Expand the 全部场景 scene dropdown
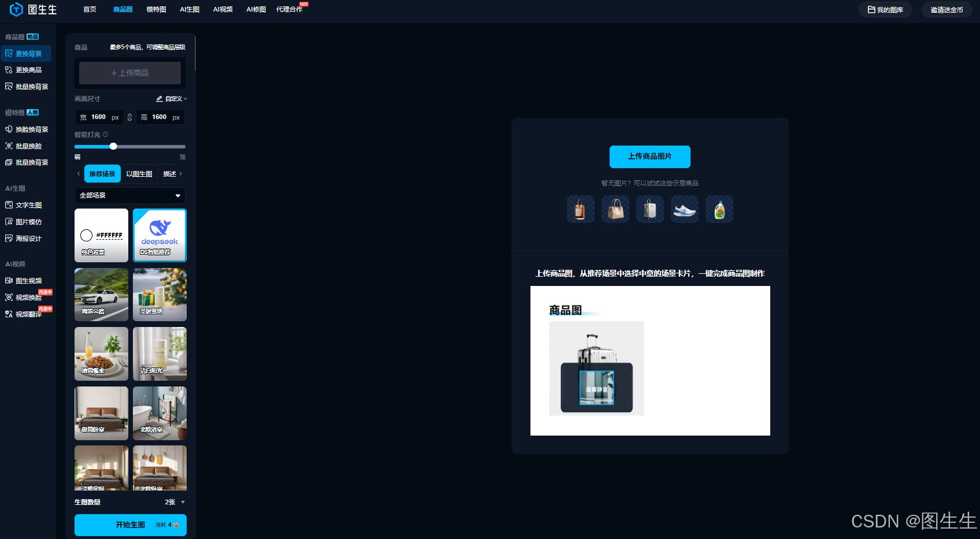This screenshot has height=539, width=980. click(130, 195)
